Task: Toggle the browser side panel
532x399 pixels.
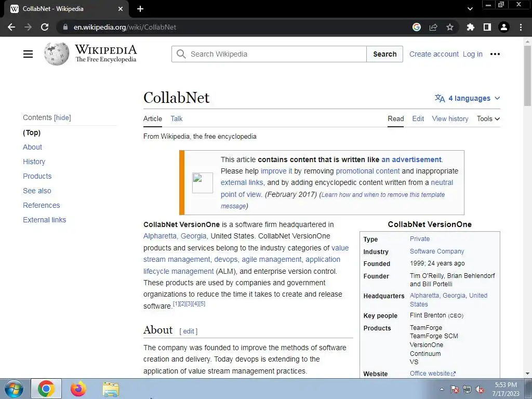Action: (487, 27)
